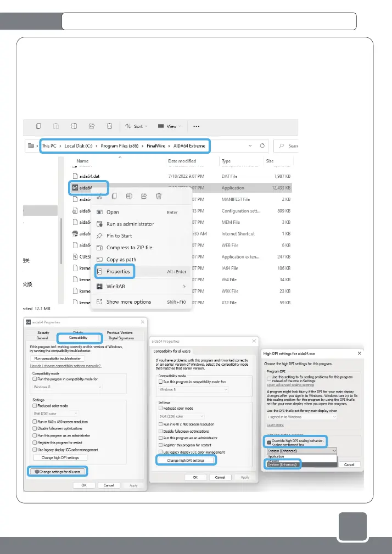This screenshot has height=554, width=392.
Task: Open Windows 8 dropdown in all-users dialog
Action: pyautogui.click(x=193, y=389)
